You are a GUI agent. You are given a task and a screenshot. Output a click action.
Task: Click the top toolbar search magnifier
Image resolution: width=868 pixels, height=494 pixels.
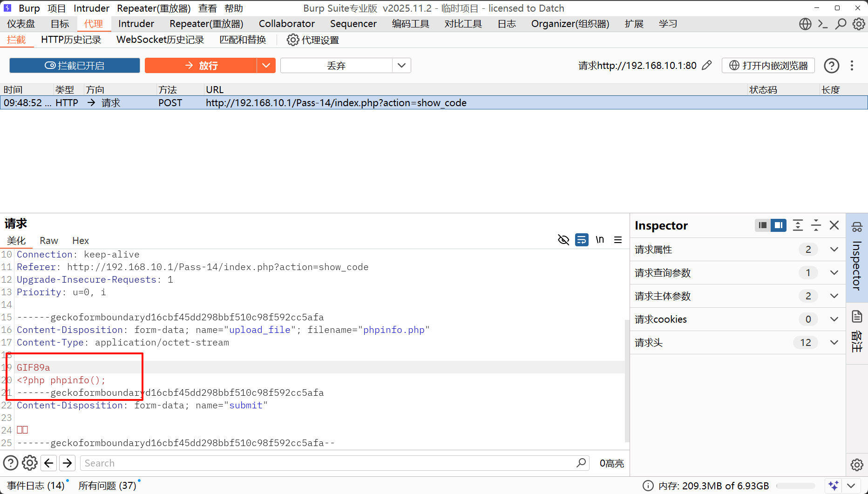841,24
